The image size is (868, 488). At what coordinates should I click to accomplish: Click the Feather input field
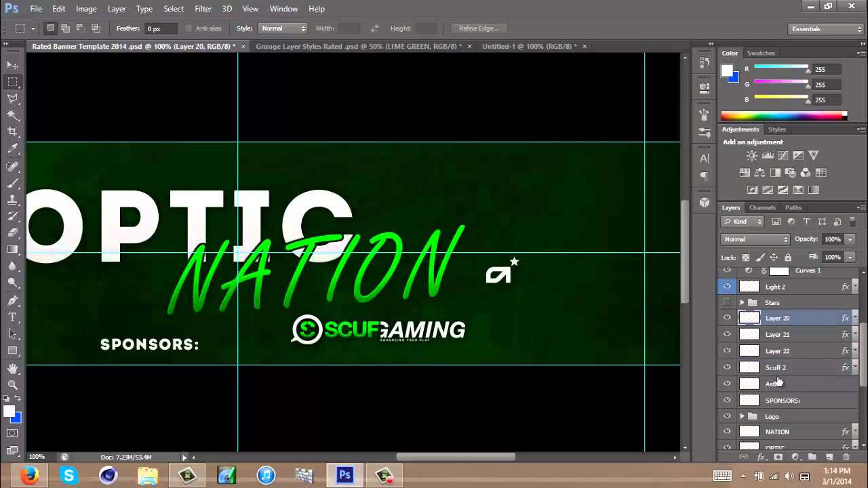161,28
